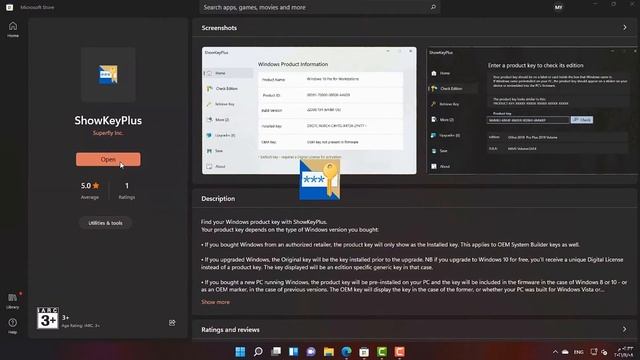Image resolution: width=640 pixels, height=360 pixels.
Task: Open the MY user profile avatar
Action: point(558,7)
